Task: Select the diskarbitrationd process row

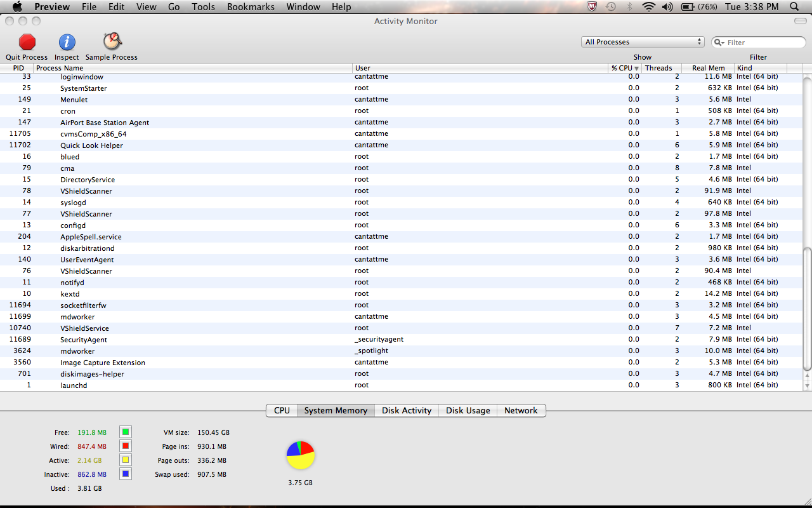Action: pyautogui.click(x=402, y=248)
